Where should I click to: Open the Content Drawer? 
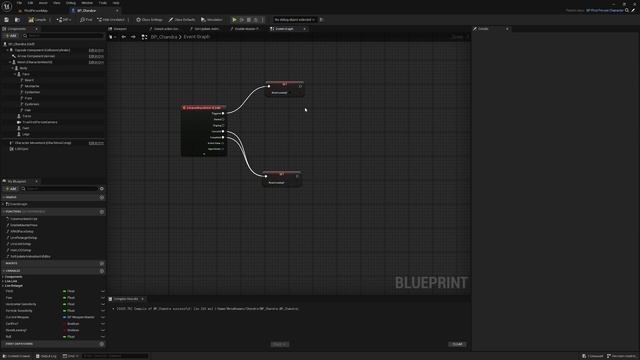16,356
